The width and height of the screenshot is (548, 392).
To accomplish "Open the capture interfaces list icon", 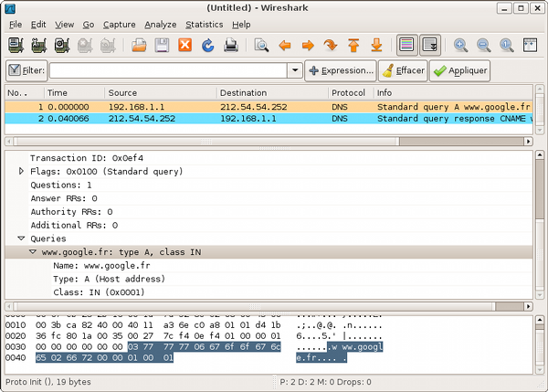I will (x=16, y=46).
